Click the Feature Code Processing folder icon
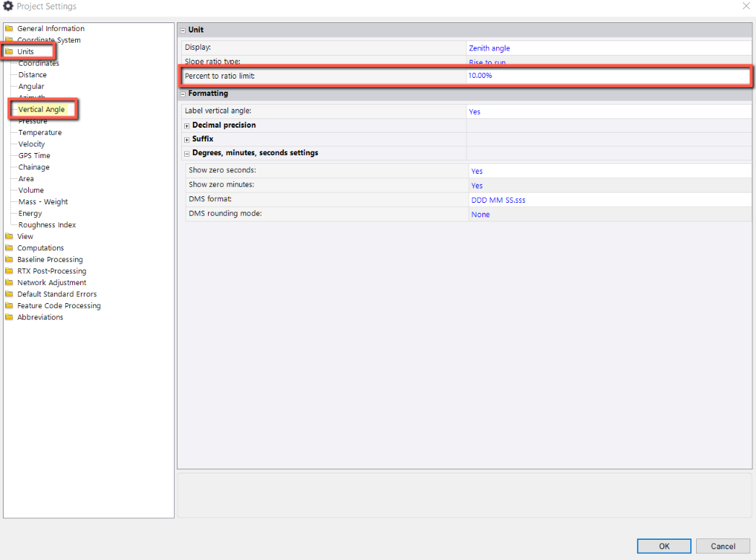Screen dimensions: 756x560 (9, 306)
